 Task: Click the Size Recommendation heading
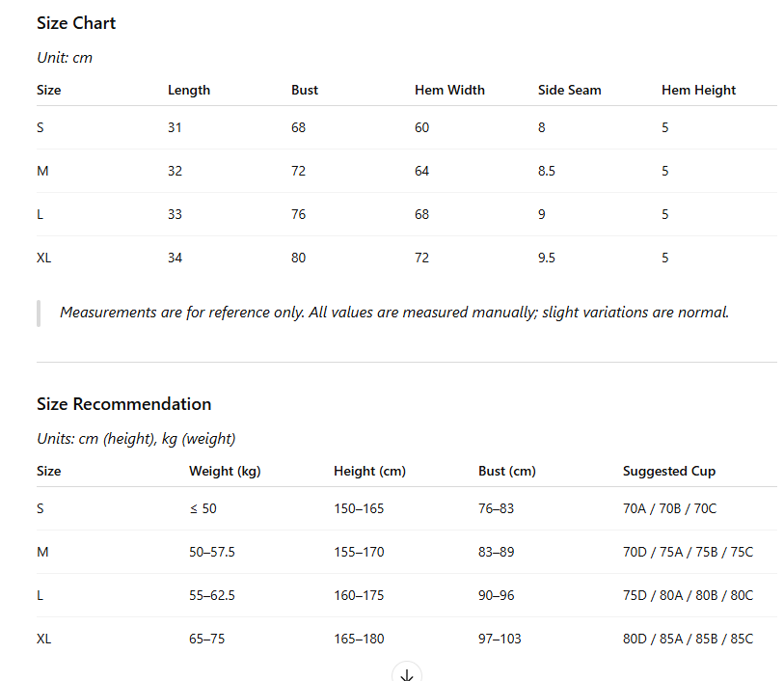(123, 404)
